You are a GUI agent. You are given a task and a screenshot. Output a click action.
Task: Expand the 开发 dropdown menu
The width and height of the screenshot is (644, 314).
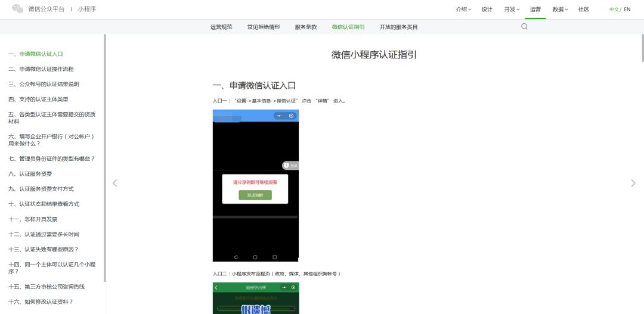(512, 10)
